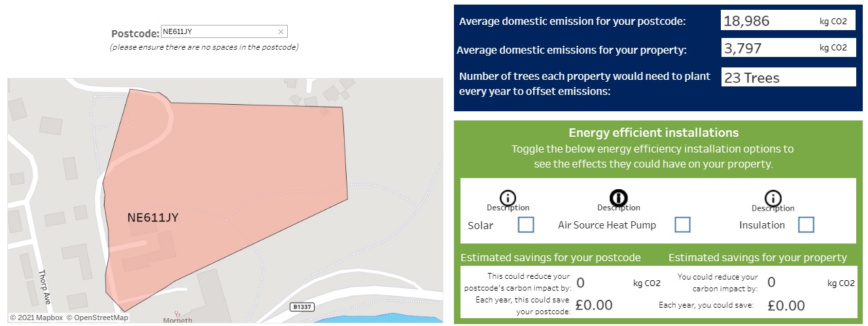
Task: Click the postcode yearly savings £0.00 value
Action: click(594, 305)
